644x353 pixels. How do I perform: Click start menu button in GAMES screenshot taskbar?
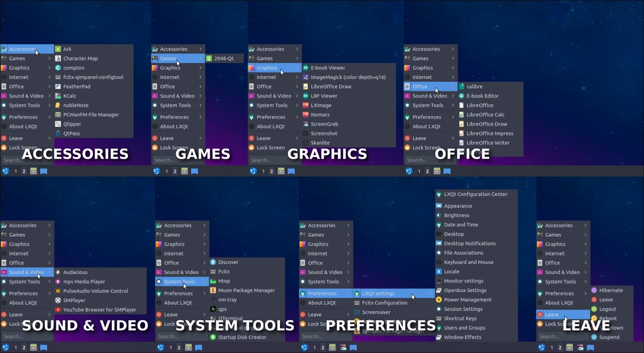(157, 171)
